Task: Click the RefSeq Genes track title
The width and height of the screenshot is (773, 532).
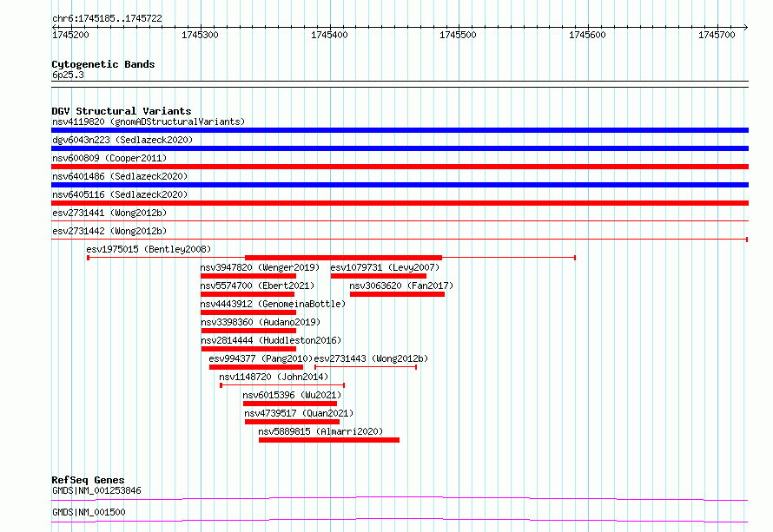Action: (88, 480)
